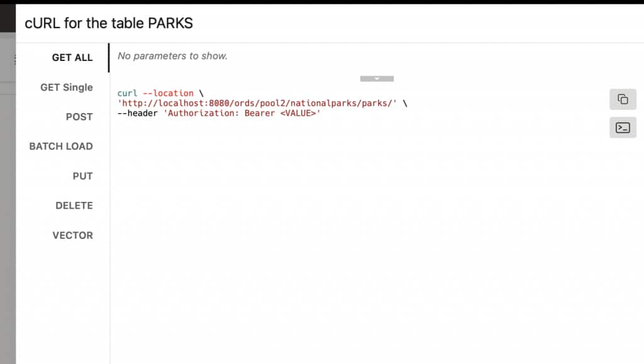Select the POST request tab
644x364 pixels.
(77, 117)
